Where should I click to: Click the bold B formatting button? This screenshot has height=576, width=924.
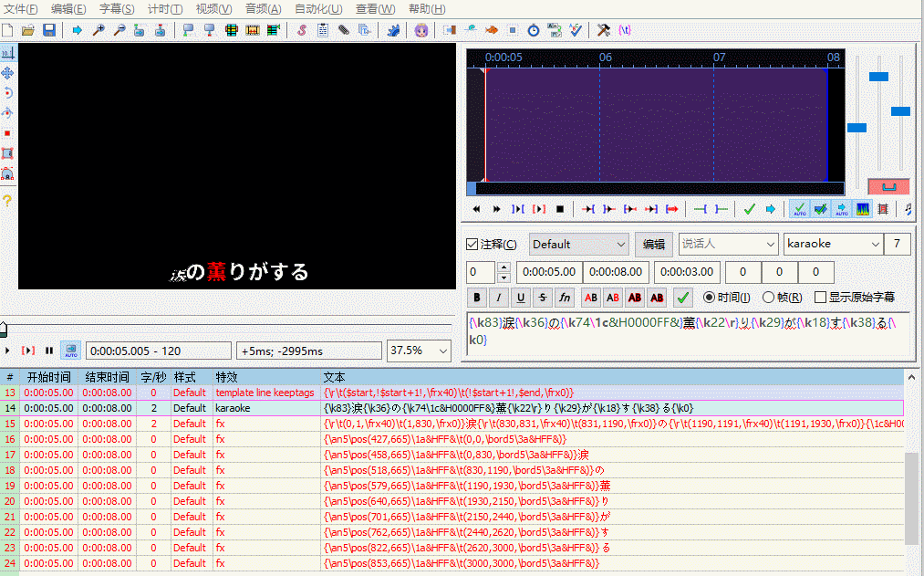[477, 298]
